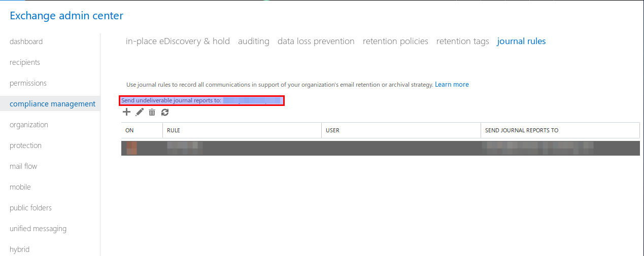The width and height of the screenshot is (644, 256).
Task: Click the undeliverable journal reports address link
Action: (x=252, y=100)
